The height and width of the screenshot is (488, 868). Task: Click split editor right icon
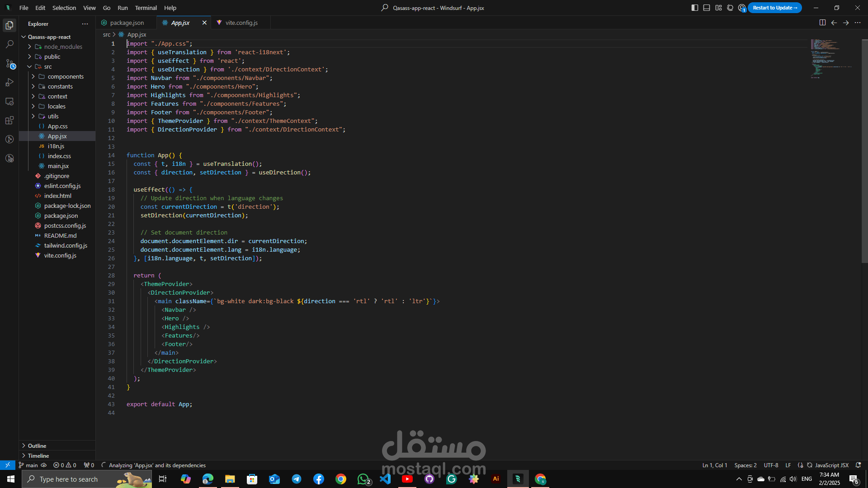[x=822, y=23]
